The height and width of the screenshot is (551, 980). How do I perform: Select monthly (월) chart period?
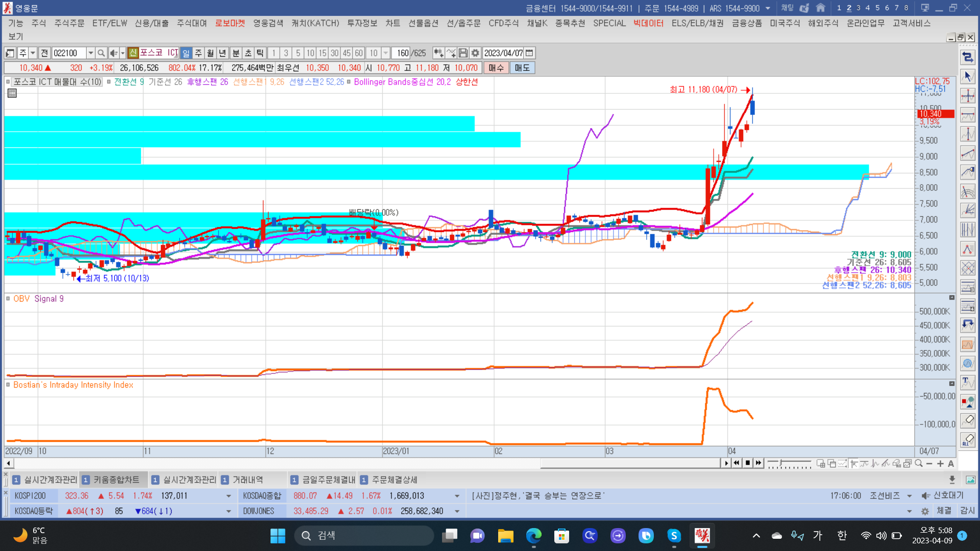(x=210, y=53)
